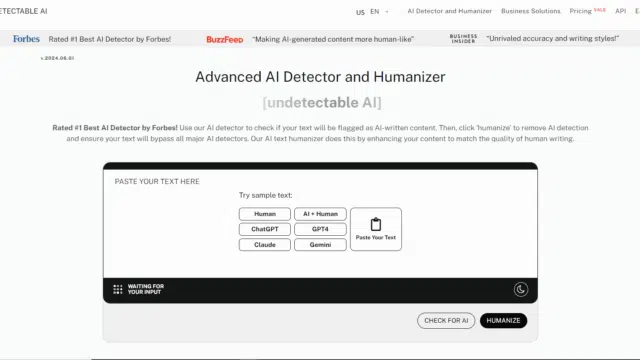Open the BuzzFeed logo link
The image size is (640, 360).
224,39
